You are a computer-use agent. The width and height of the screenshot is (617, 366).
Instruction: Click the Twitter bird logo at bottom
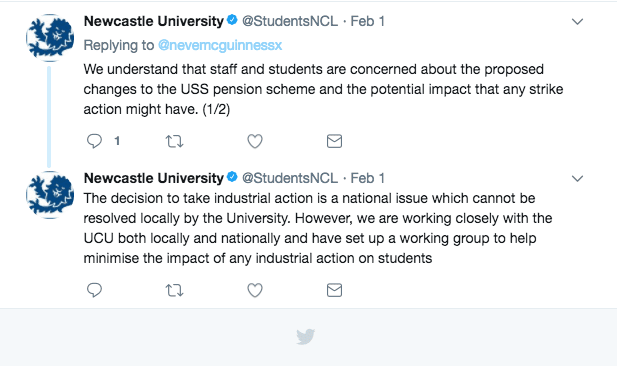pyautogui.click(x=305, y=336)
